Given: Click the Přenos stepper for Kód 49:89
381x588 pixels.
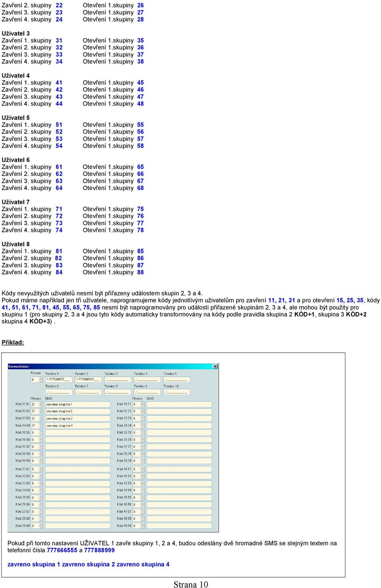Looking at the screenshot, I should coord(142,526).
